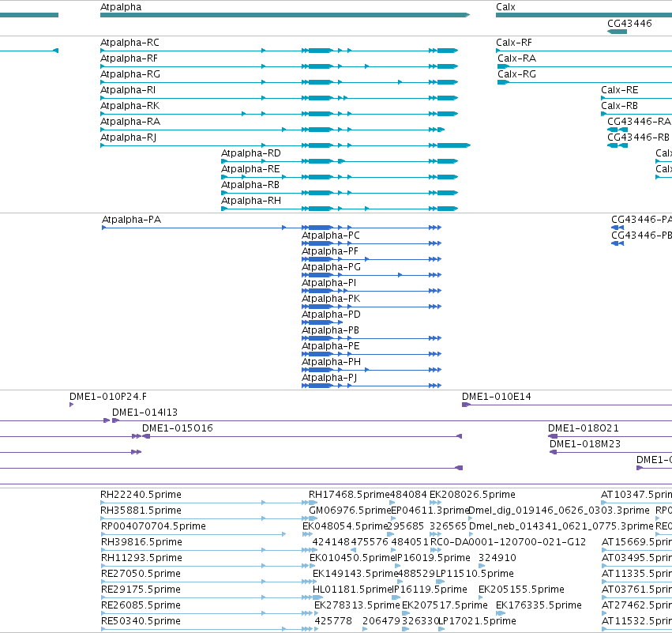Click the Atpalpha-RG transcript label

click(x=130, y=74)
